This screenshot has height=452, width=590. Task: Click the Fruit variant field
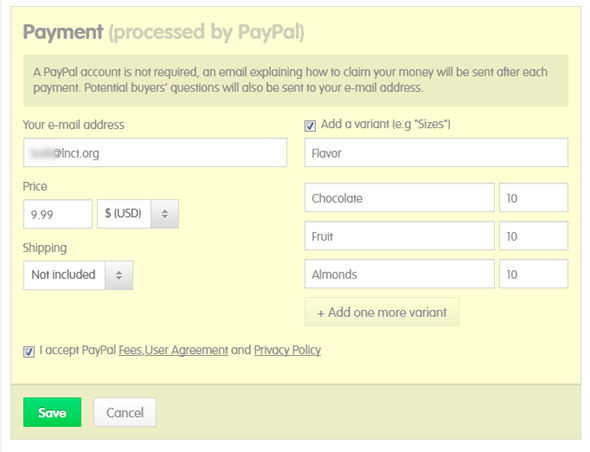pyautogui.click(x=399, y=236)
